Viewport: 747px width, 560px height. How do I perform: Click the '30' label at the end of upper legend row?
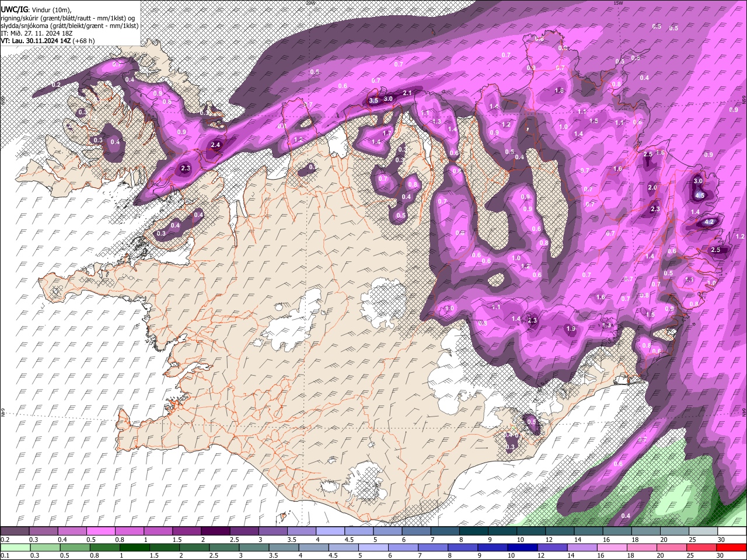(721, 540)
